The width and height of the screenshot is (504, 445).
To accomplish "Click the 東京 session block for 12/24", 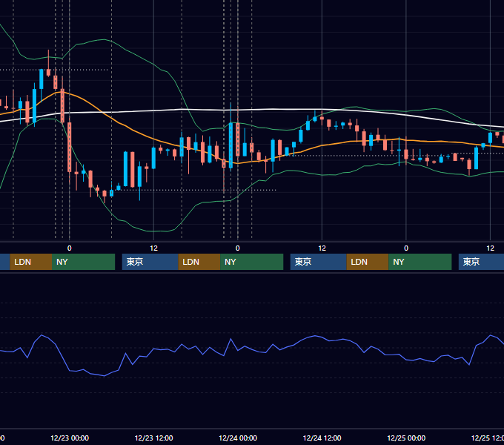I will 319,262.
